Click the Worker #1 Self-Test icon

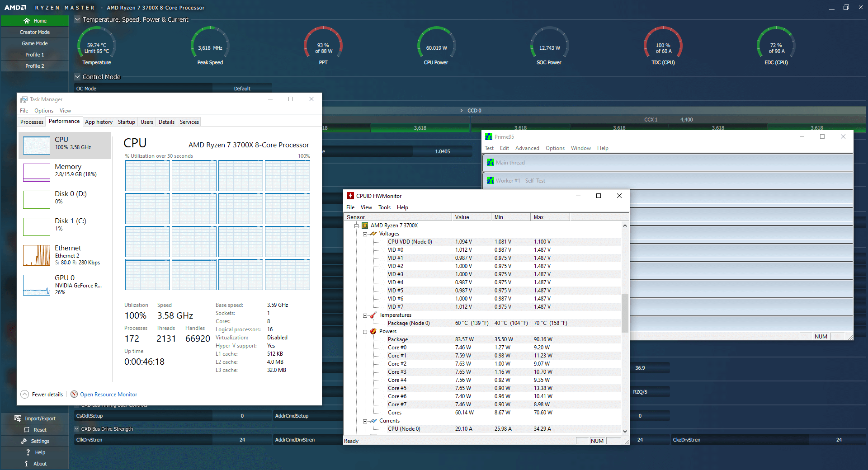click(491, 181)
